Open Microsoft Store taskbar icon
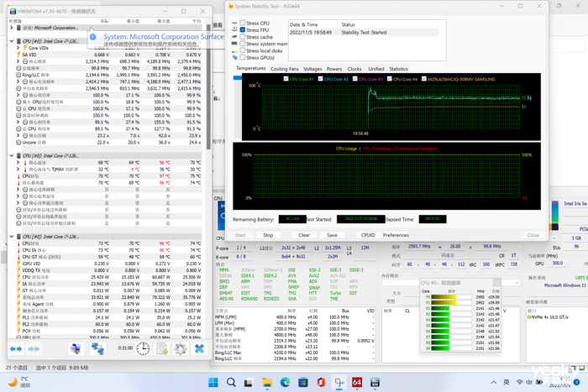 303,382
